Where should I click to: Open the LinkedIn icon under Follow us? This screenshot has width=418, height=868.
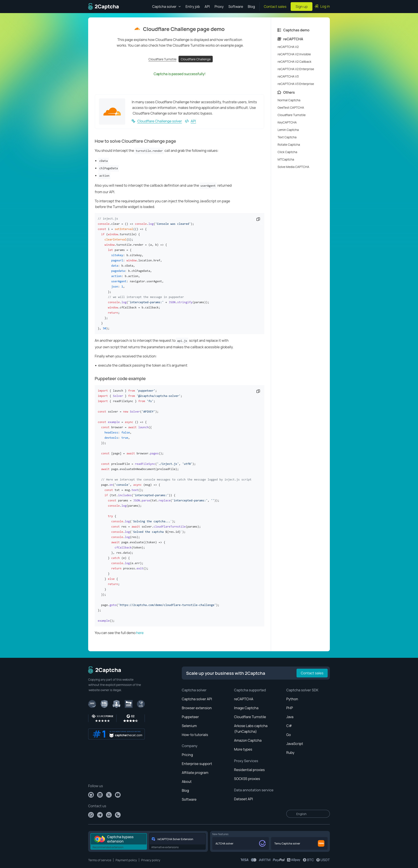(x=100, y=795)
